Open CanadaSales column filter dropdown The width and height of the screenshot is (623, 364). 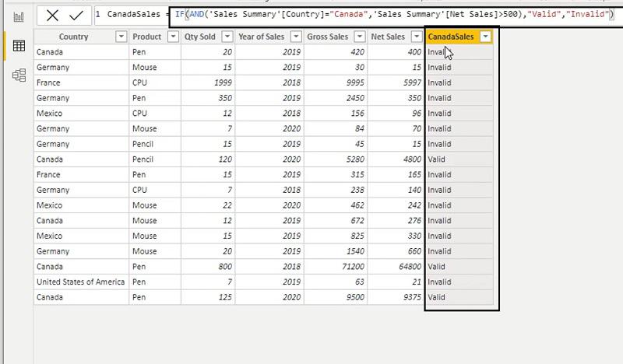[485, 37]
